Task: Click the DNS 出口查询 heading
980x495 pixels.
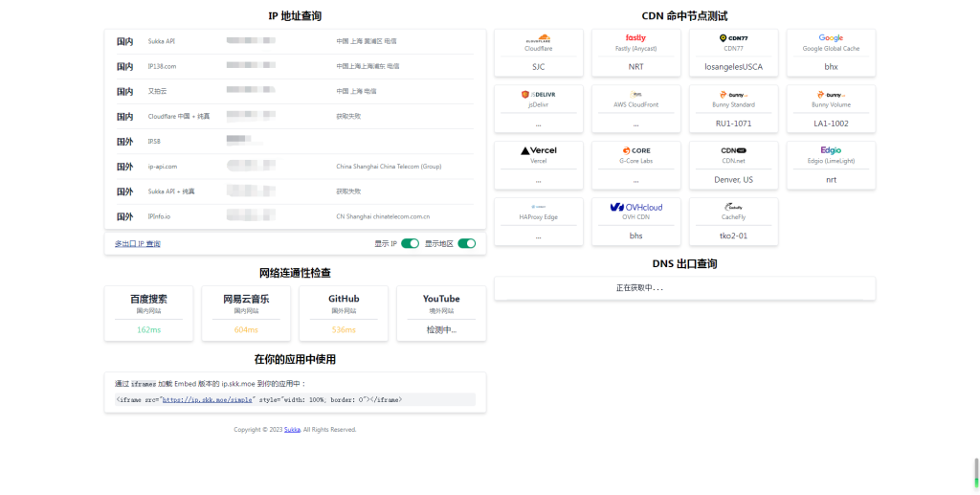Action: pyautogui.click(x=684, y=263)
